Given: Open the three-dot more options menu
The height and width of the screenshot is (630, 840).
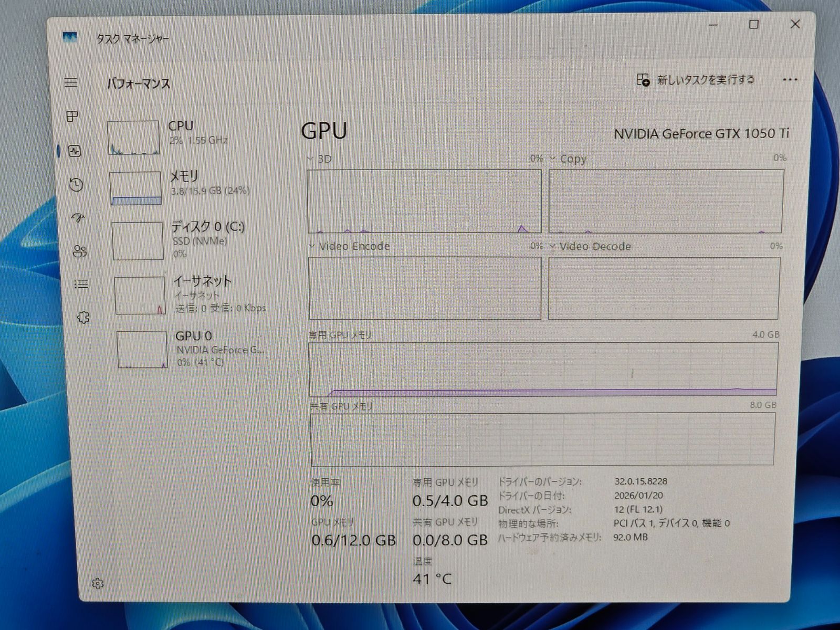Looking at the screenshot, I should 790,80.
